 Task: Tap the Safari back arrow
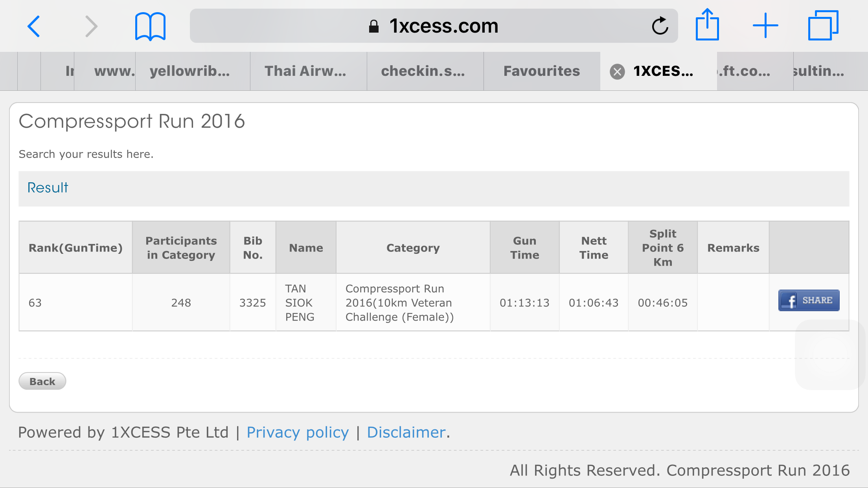point(34,26)
